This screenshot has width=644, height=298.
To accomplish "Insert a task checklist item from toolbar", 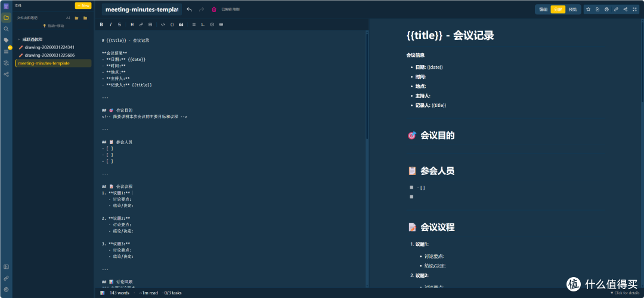I will tap(212, 24).
